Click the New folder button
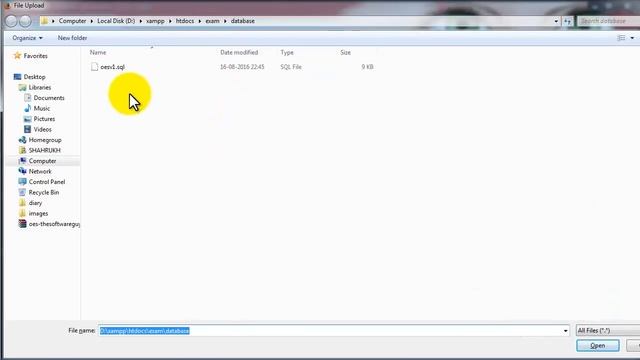Screen dimensions: 640x360 tap(72, 38)
